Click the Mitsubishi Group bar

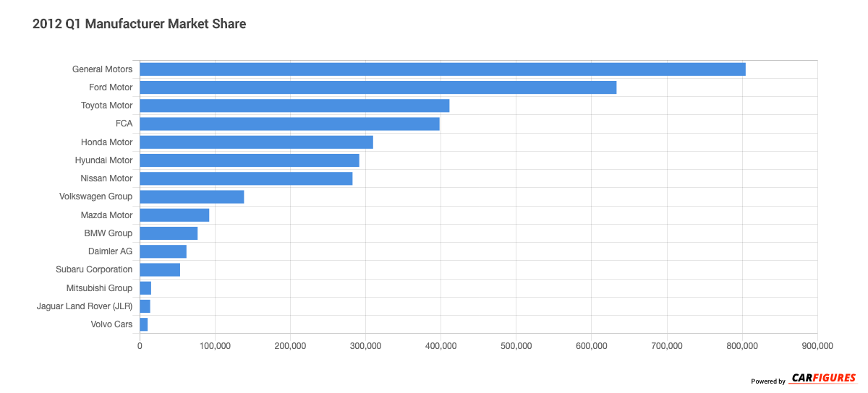[145, 288]
